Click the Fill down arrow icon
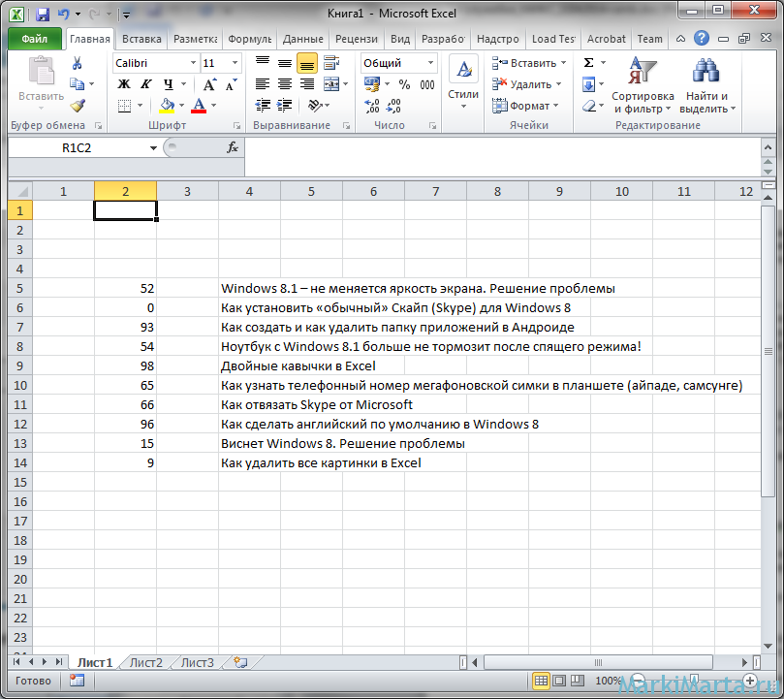Viewport: 784px width, 699px height. coord(589,84)
